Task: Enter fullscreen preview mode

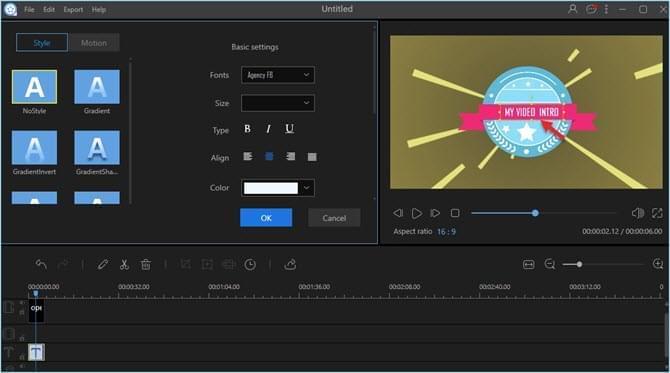Action: coord(657,213)
